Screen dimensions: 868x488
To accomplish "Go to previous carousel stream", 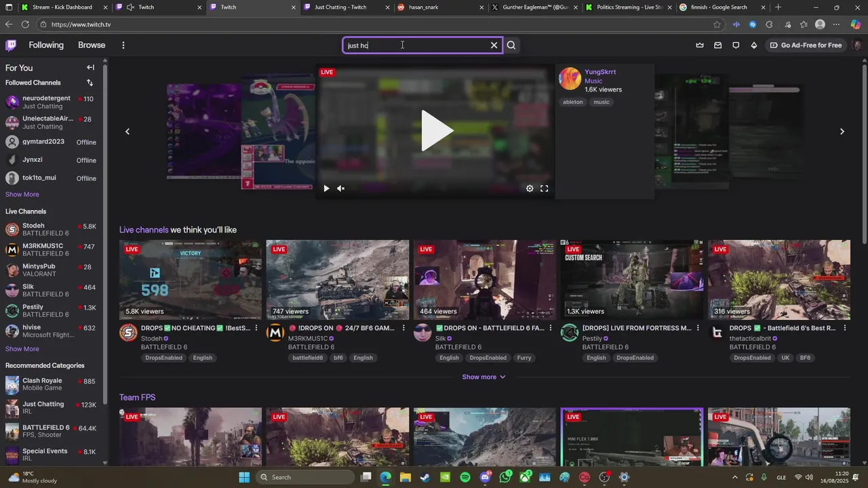I will pyautogui.click(x=127, y=131).
